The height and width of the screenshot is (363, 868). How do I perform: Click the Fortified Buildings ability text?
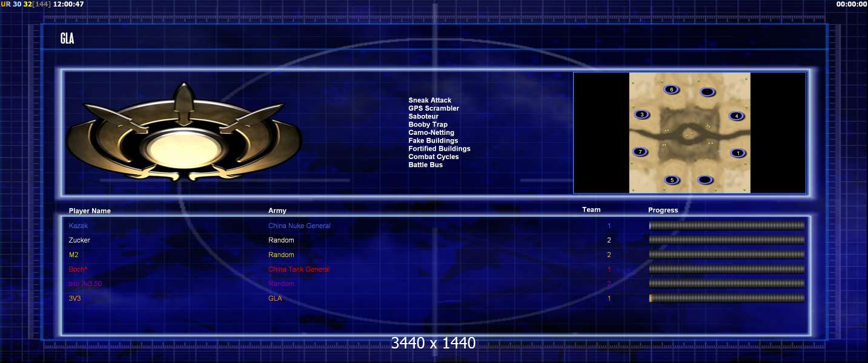439,148
